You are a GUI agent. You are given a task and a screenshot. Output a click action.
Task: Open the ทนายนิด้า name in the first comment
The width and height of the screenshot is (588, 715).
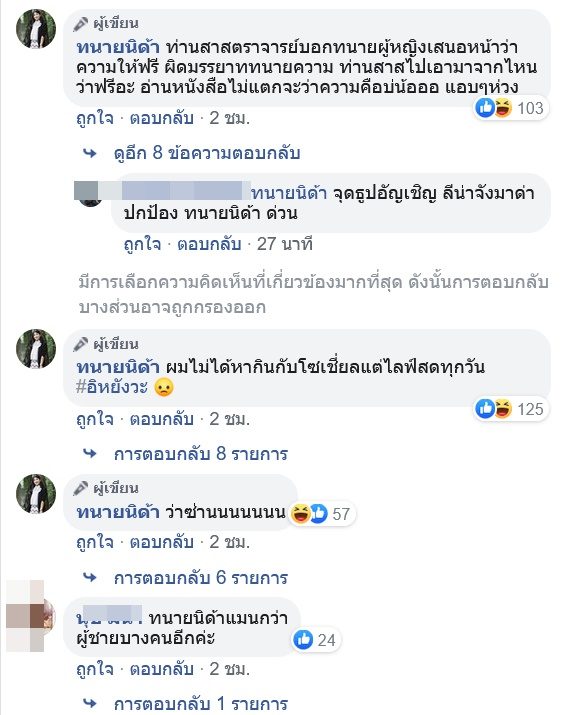point(118,47)
